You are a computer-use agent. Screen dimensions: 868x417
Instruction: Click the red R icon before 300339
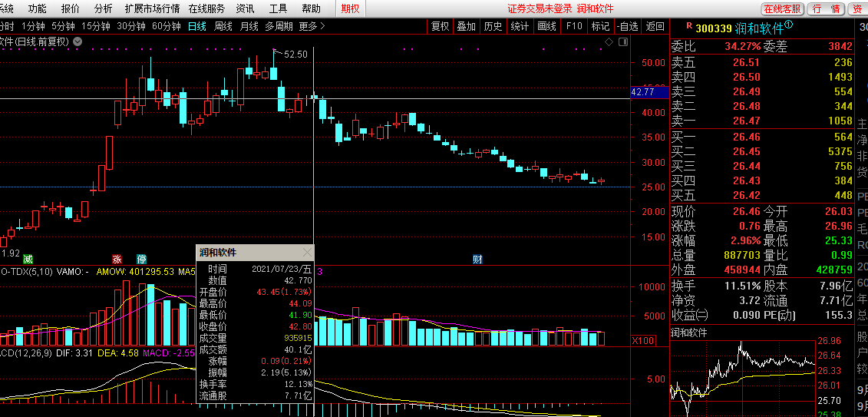tap(689, 25)
